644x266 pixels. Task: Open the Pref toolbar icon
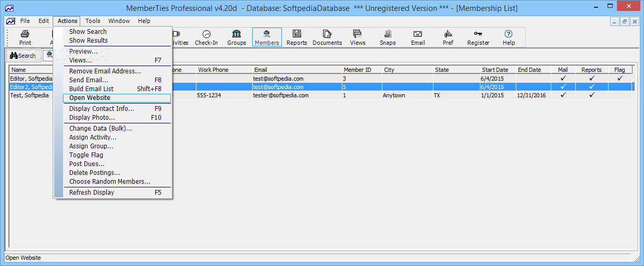click(448, 37)
